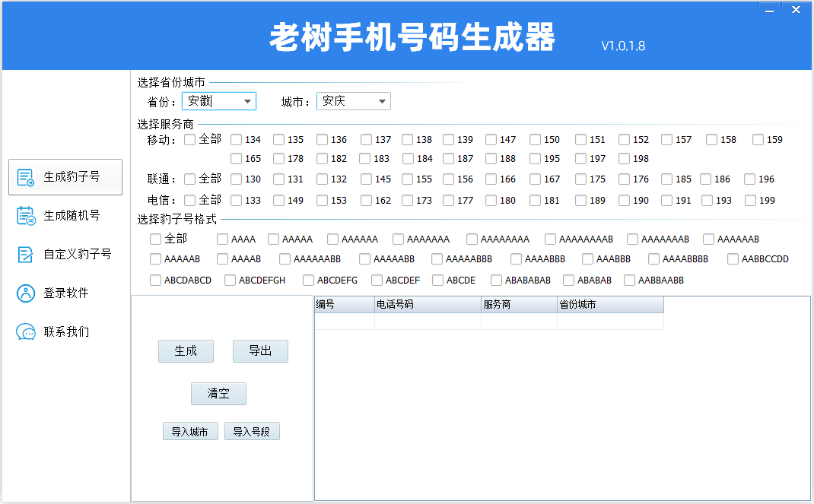Enable the ABCDE format checkbox

click(x=437, y=280)
